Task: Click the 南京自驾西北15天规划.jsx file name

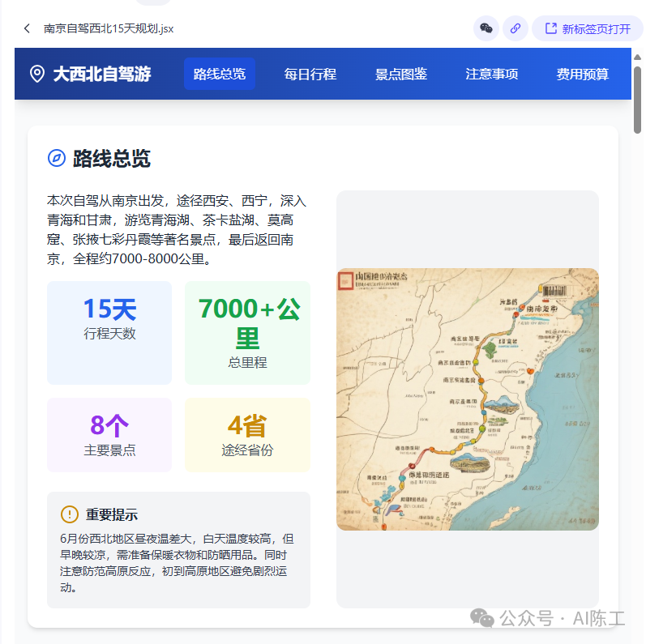Action: (x=109, y=28)
